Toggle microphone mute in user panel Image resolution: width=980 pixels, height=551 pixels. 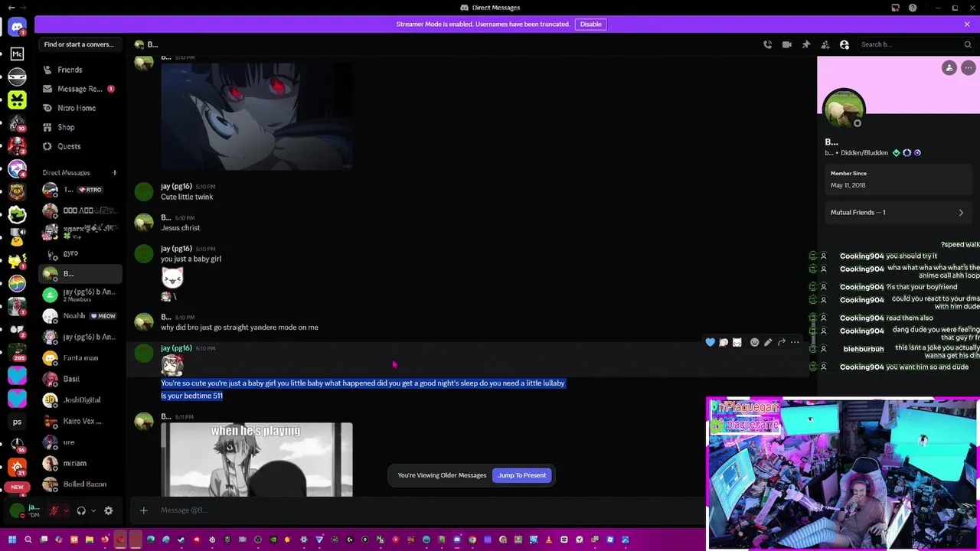tap(54, 510)
